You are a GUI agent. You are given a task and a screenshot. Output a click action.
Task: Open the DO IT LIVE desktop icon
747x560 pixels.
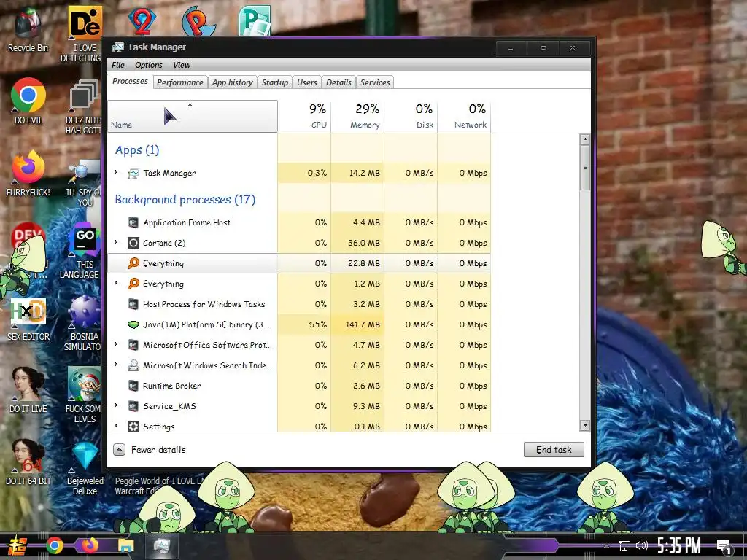(28, 391)
